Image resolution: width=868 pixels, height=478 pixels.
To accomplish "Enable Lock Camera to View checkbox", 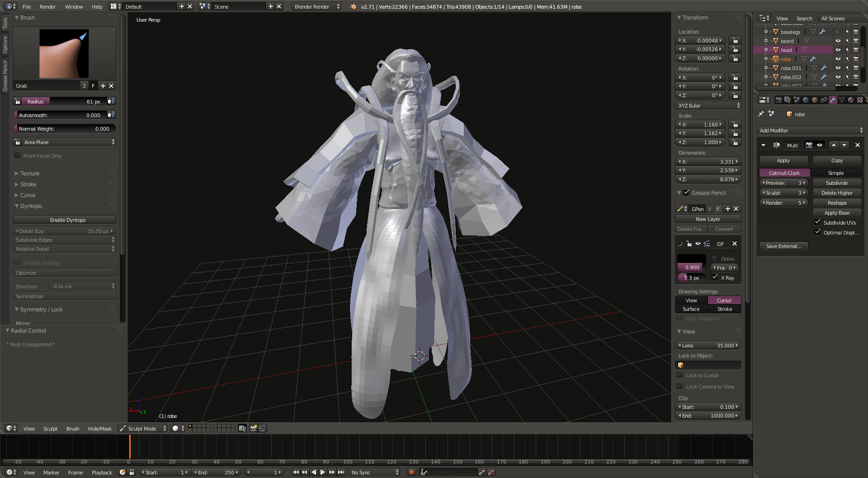I will [x=680, y=386].
